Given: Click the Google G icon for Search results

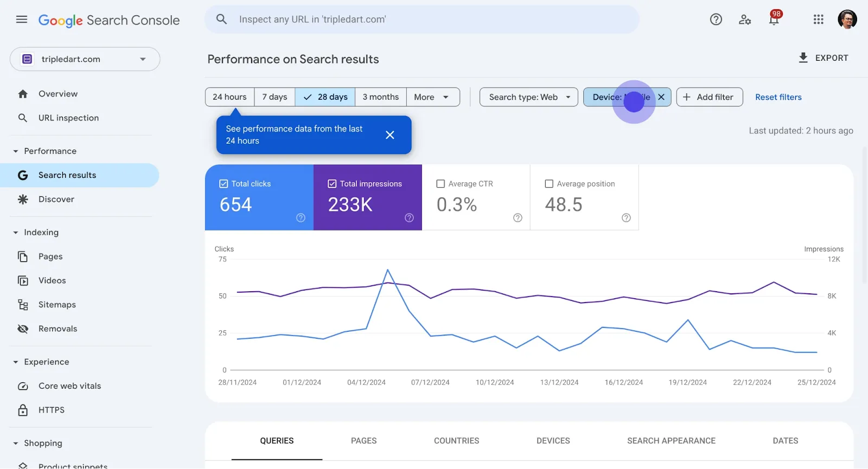Looking at the screenshot, I should coord(23,175).
